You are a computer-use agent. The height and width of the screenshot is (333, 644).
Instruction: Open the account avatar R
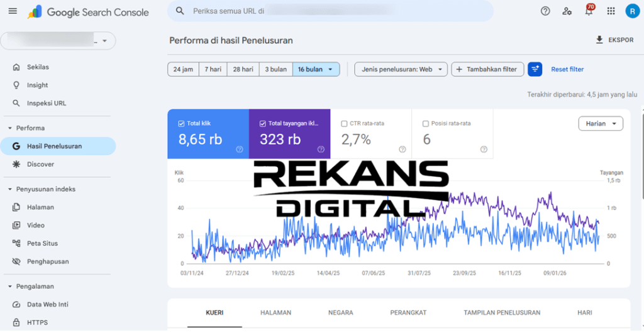(632, 11)
